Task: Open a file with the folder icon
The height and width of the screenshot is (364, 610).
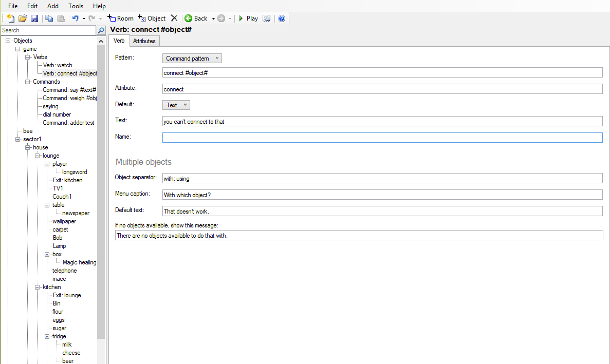Action: tap(23, 18)
